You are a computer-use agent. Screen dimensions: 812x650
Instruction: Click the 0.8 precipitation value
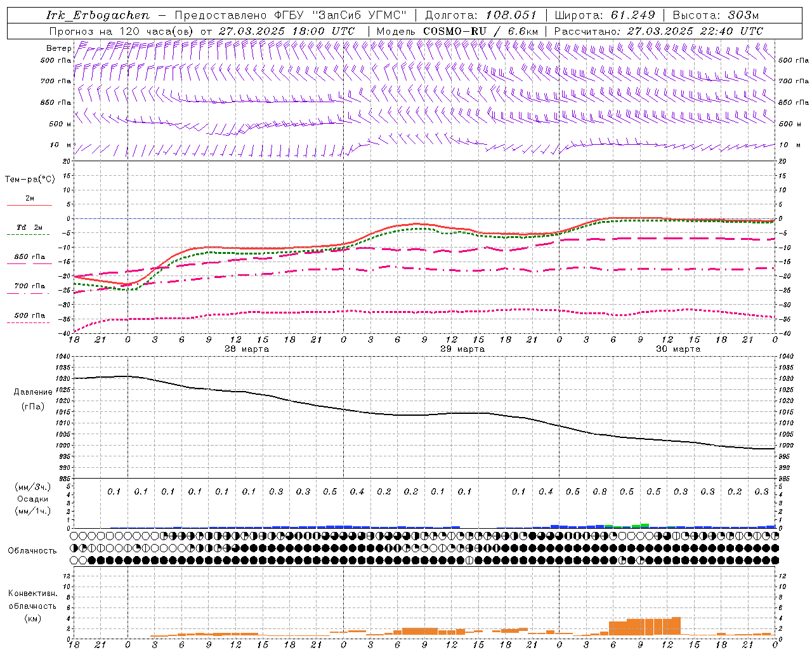click(600, 491)
